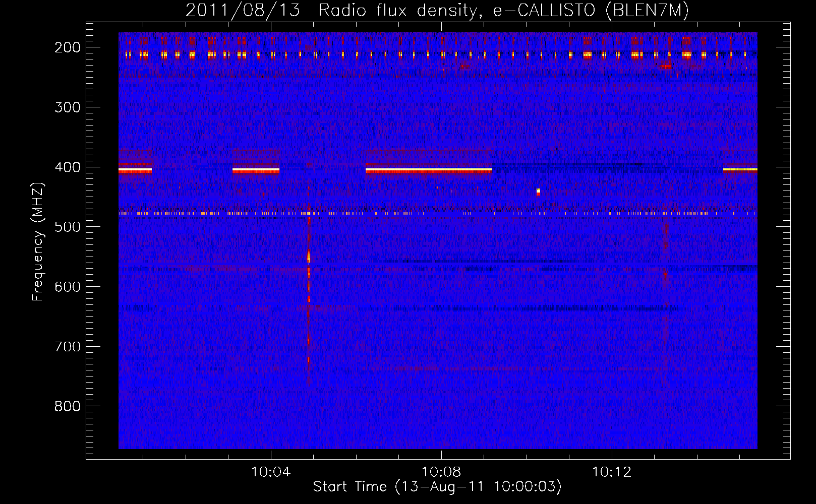Click the 500 frequency tick label
This screenshot has height=504, width=816.
tap(68, 227)
